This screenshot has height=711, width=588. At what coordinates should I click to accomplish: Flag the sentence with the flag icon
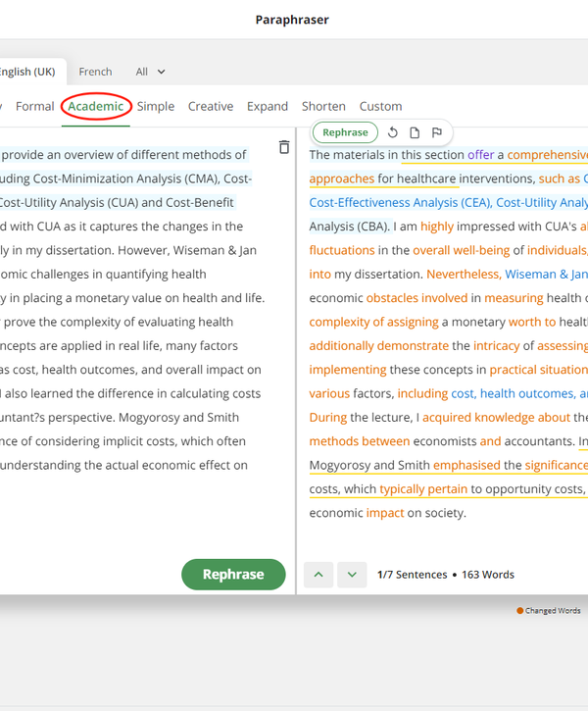[x=436, y=132]
